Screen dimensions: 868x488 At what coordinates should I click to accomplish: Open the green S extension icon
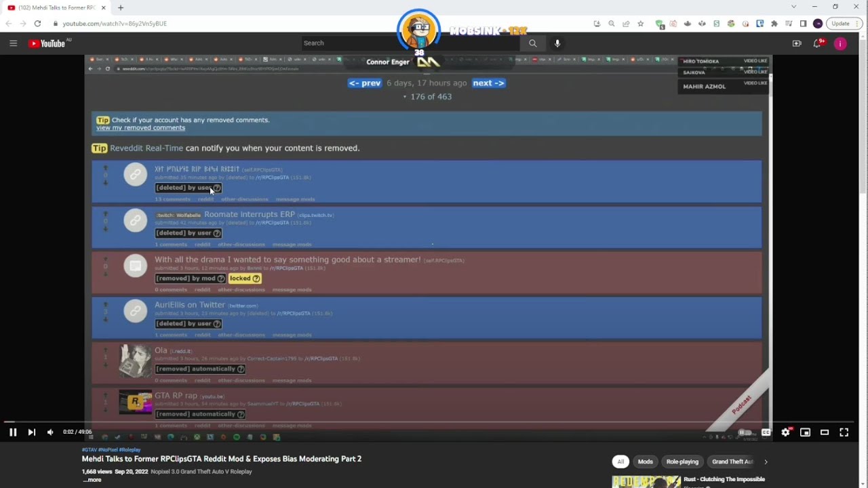pyautogui.click(x=717, y=24)
